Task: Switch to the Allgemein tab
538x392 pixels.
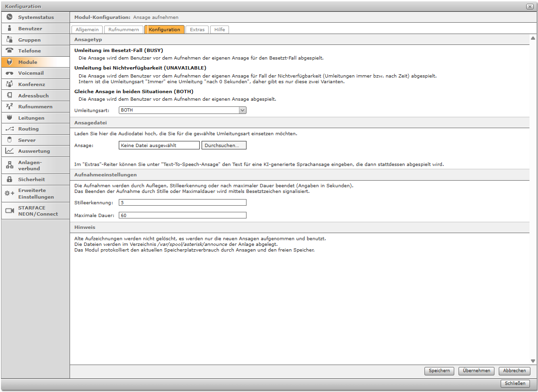Action: 88,29
